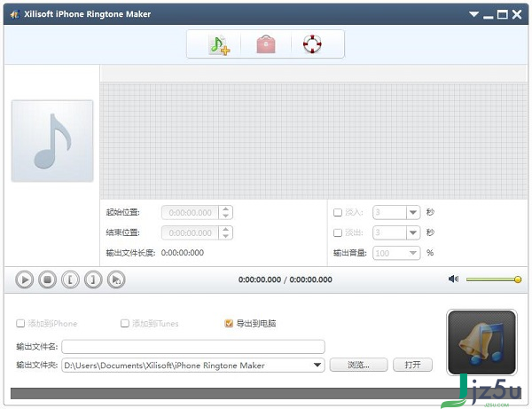The width and height of the screenshot is (532, 409).
Task: Expand the output folder path dropdown
Action: coord(317,366)
